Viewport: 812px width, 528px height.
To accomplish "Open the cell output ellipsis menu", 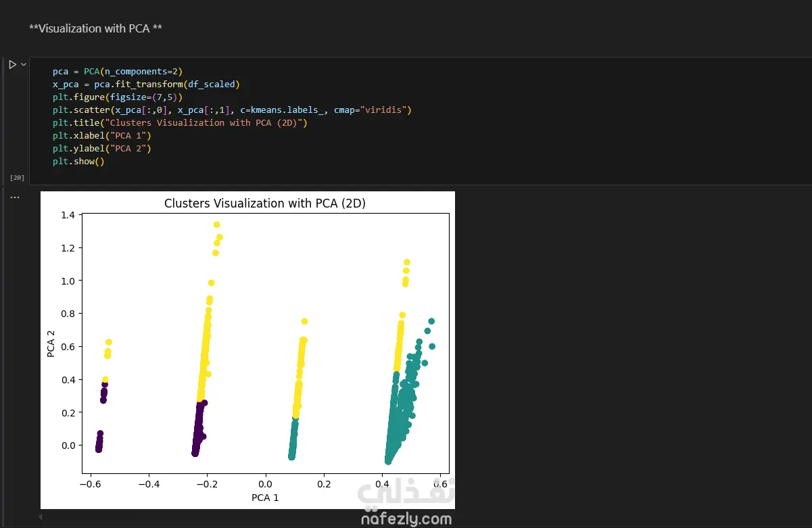I will click(x=15, y=197).
